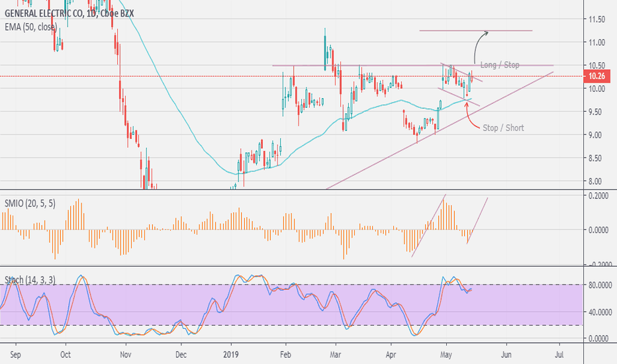Click the Feb date axis label

[285, 355]
